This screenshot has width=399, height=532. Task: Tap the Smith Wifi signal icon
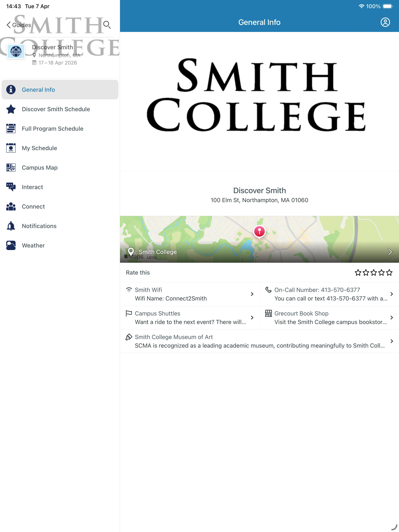[129, 290]
